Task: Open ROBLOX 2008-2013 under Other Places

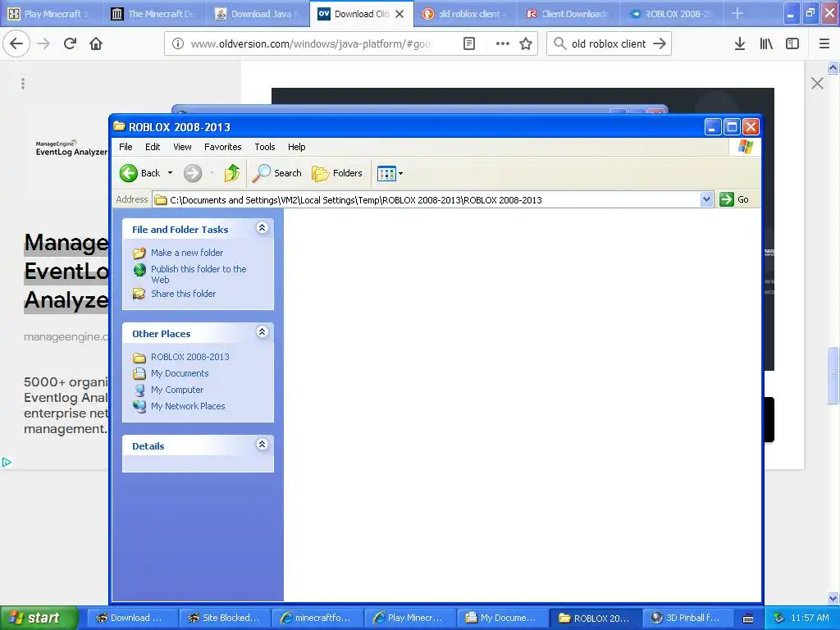Action: (x=189, y=357)
